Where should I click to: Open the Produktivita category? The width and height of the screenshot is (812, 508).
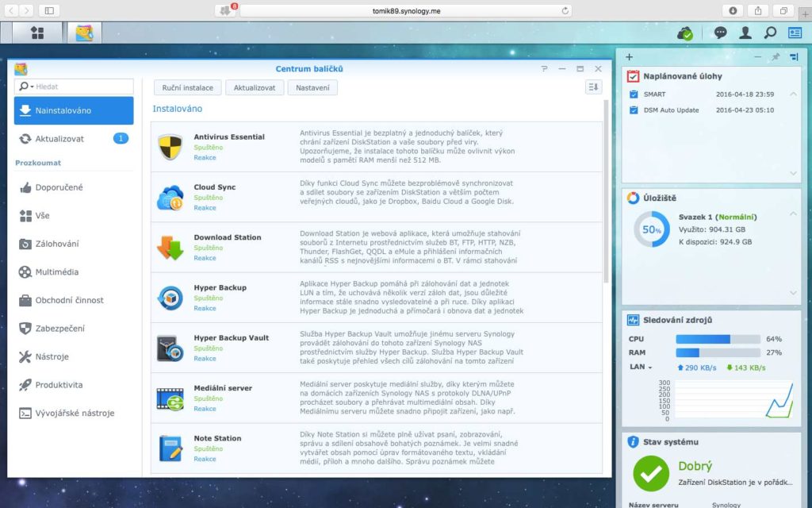74,385
